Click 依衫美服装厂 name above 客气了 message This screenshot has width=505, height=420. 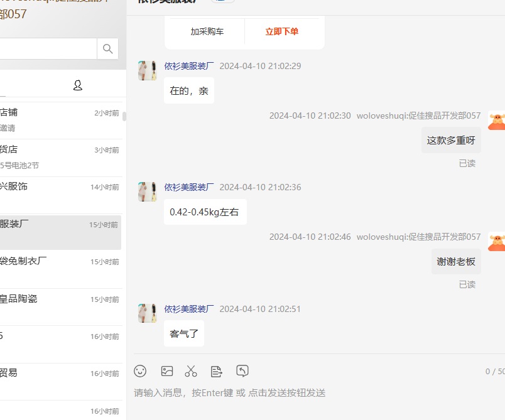click(189, 309)
